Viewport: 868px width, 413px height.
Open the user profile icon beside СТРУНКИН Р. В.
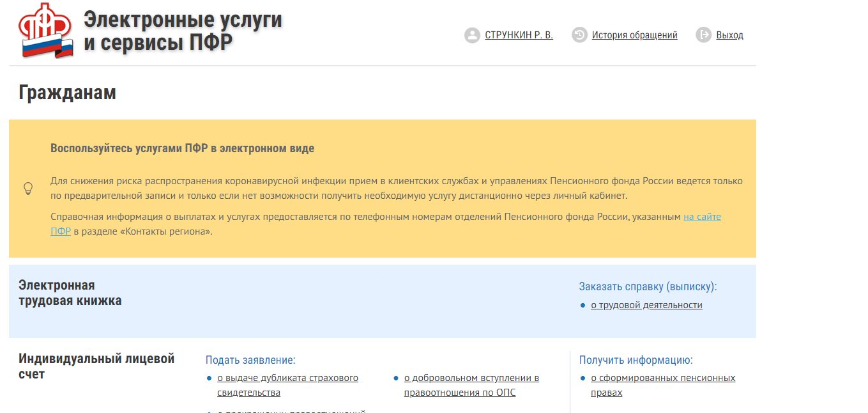(471, 35)
